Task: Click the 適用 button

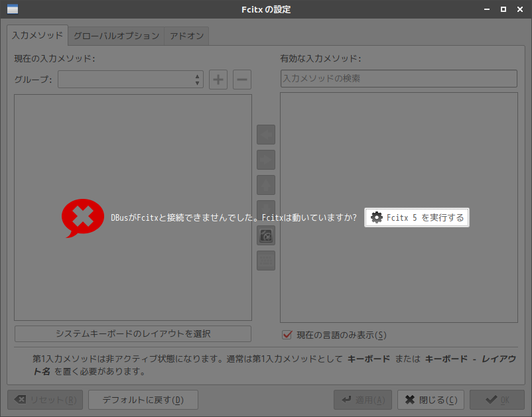Action: pos(363,400)
